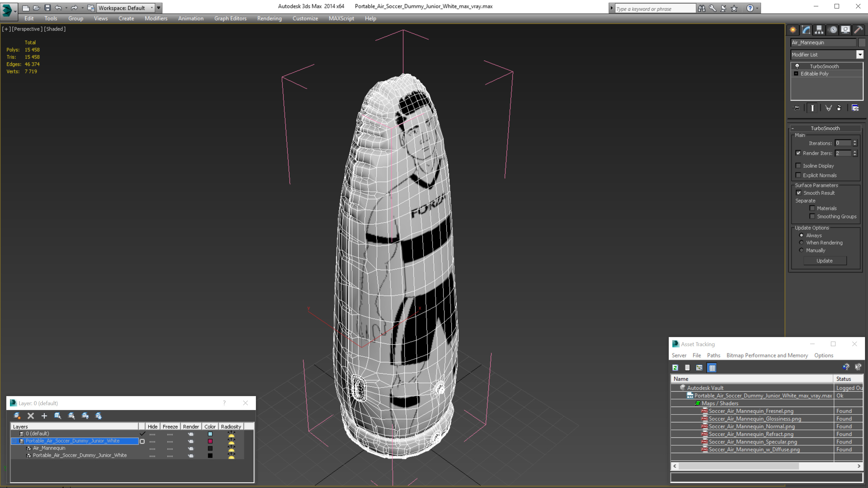This screenshot has width=868, height=488.
Task: Click Status column header in Asset Tracking
Action: tap(848, 379)
